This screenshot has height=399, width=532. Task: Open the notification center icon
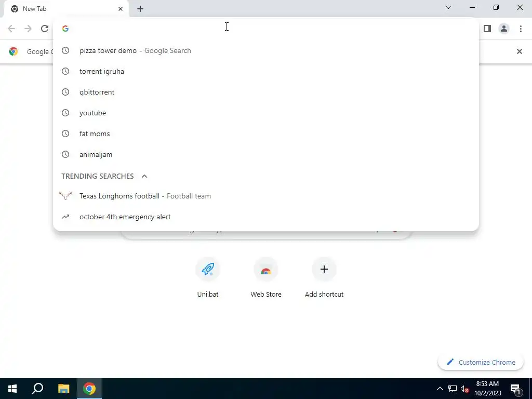click(x=515, y=389)
